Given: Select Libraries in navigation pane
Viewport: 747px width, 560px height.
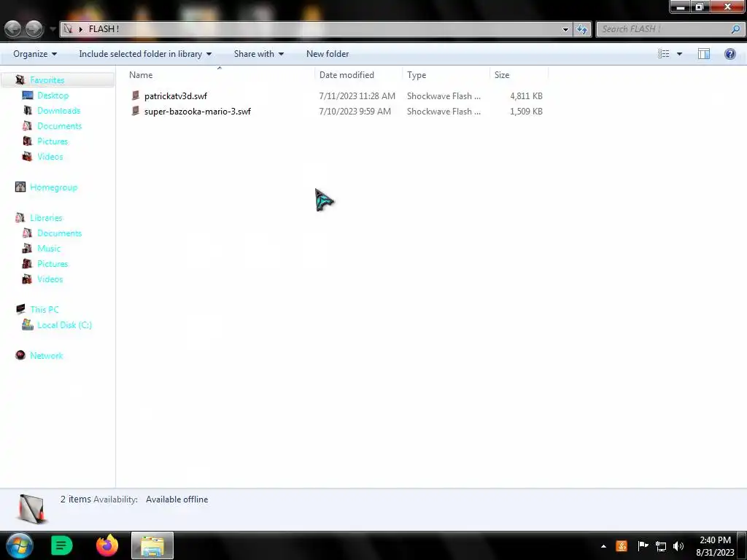Looking at the screenshot, I should (46, 217).
